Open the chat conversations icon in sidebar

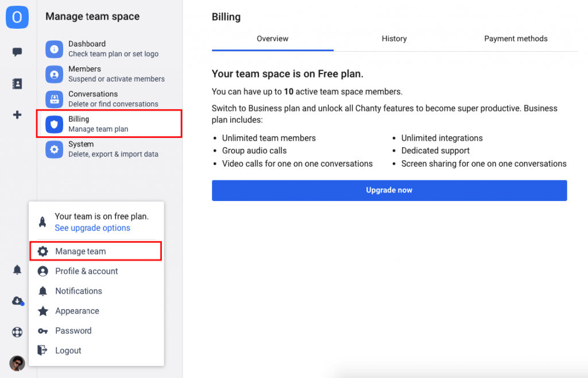(17, 51)
